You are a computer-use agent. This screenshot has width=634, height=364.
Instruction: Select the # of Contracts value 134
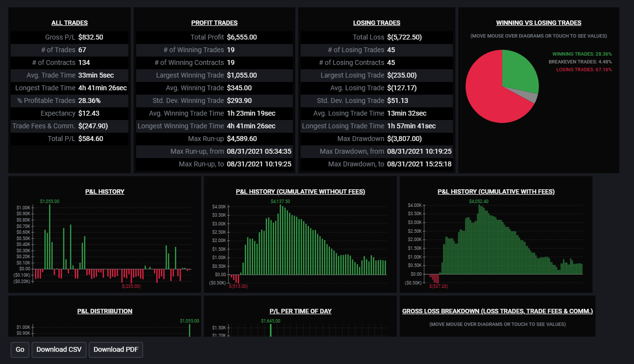(84, 62)
